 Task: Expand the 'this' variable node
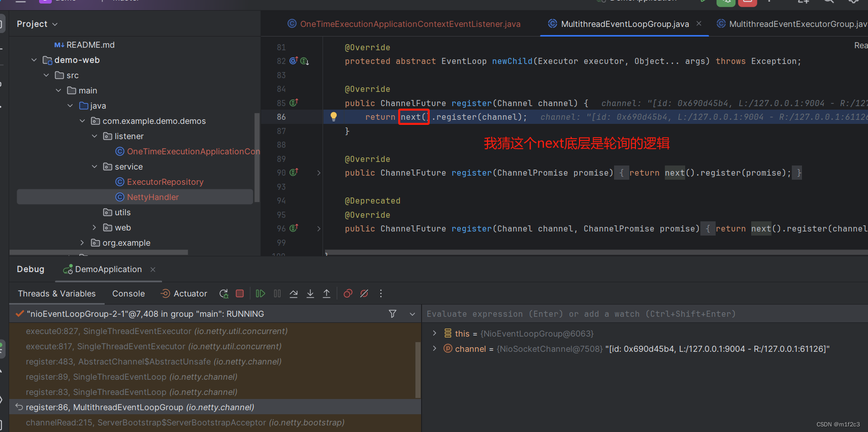pyautogui.click(x=434, y=334)
